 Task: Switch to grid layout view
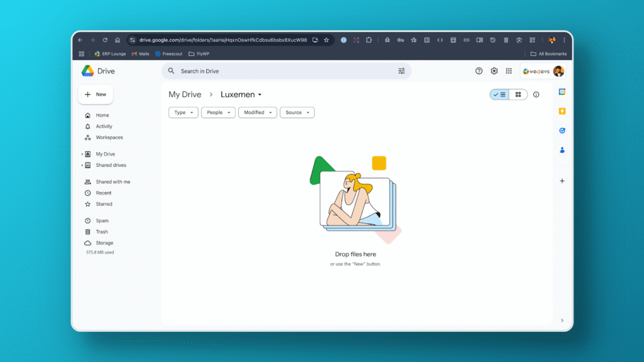pos(518,94)
